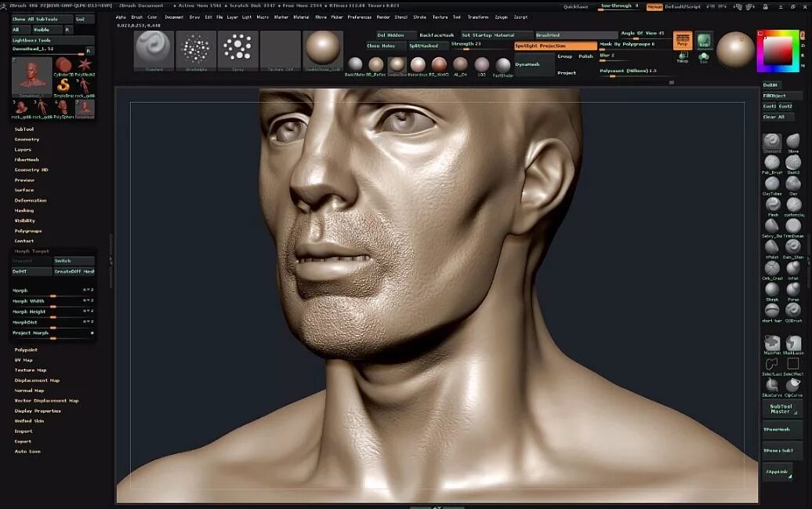Toggle the Transp transparency button
Image resolution: width=812 pixels, height=509 pixels.
click(683, 57)
